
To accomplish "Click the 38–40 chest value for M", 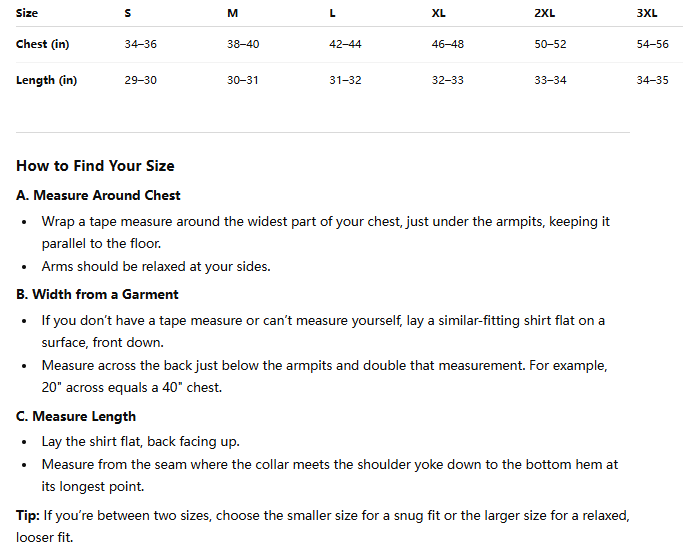I will (x=243, y=44).
